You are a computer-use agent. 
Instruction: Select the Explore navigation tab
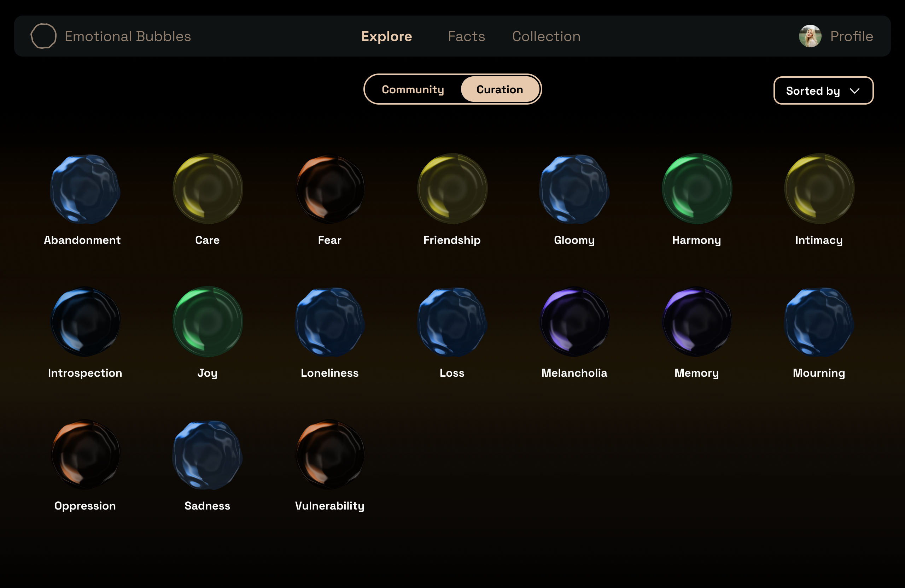point(386,36)
